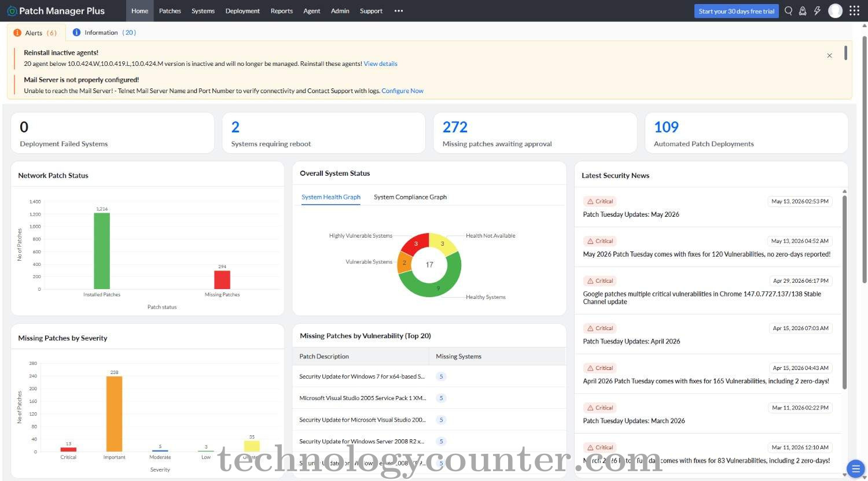Click the 0 Deployment Failed Systems count
This screenshot has height=481, width=868.
(x=24, y=127)
